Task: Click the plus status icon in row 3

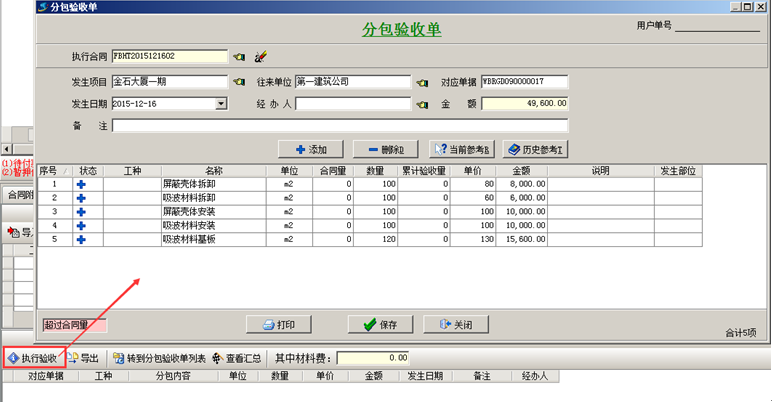Action: tap(82, 212)
